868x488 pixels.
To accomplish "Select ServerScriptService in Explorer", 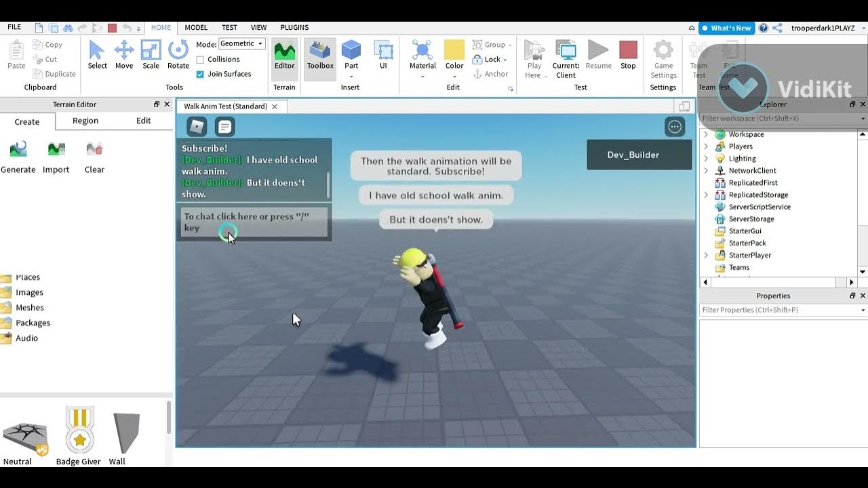I will click(x=759, y=207).
